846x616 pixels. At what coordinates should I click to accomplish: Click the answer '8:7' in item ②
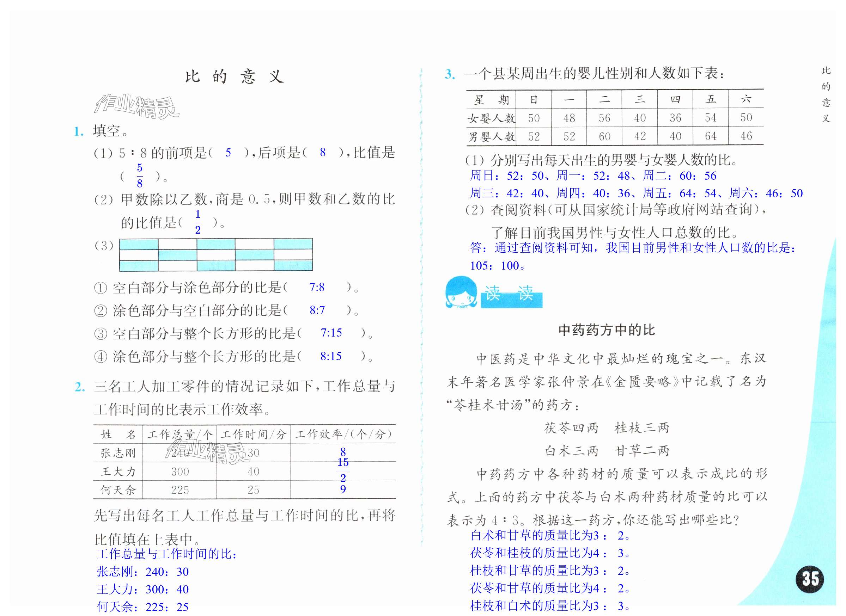click(x=317, y=310)
